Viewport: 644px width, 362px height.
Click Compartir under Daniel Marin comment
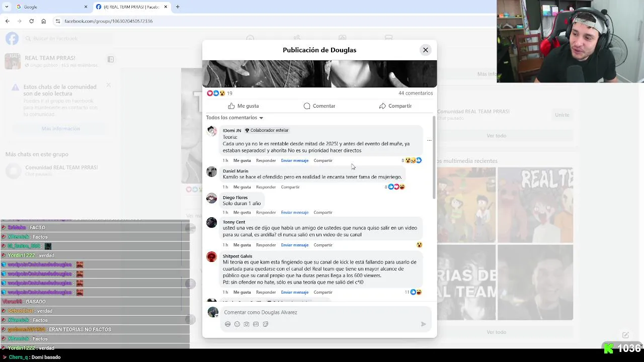click(x=290, y=187)
